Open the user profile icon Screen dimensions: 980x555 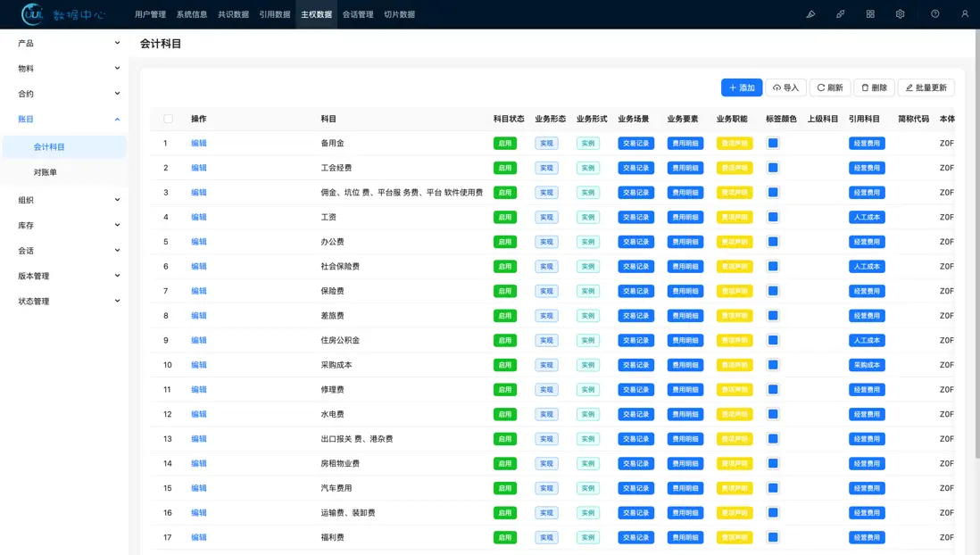(x=964, y=13)
